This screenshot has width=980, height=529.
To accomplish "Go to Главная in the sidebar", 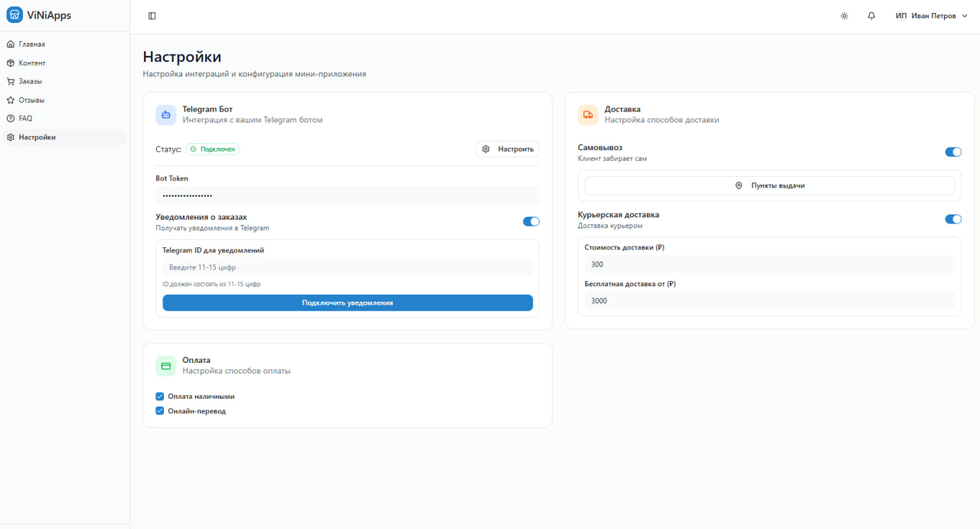I will (32, 44).
